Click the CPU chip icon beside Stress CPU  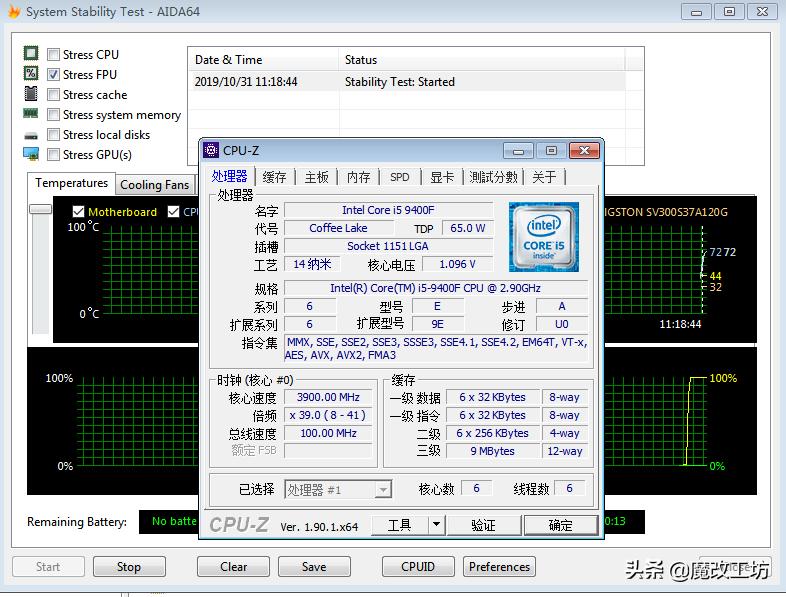[30, 54]
